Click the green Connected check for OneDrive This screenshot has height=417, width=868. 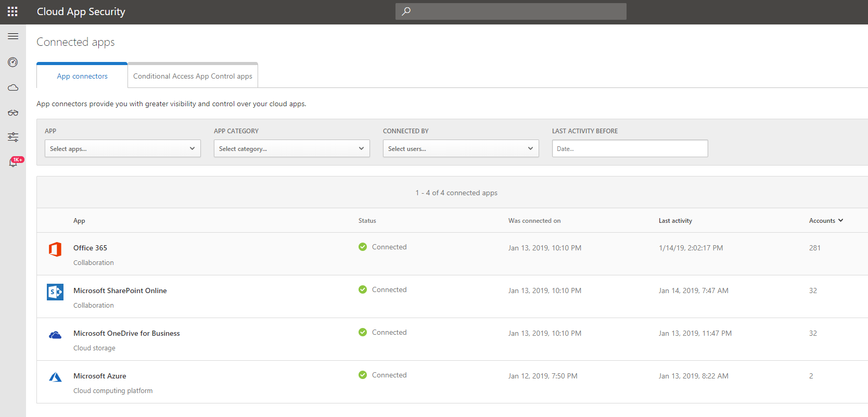click(363, 332)
